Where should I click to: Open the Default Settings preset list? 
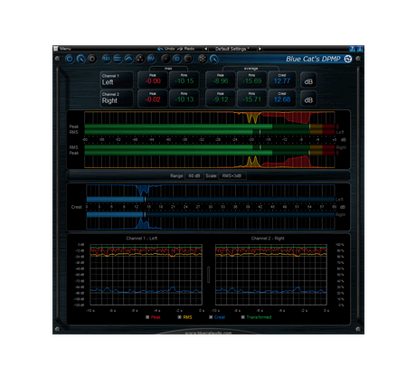(x=232, y=49)
